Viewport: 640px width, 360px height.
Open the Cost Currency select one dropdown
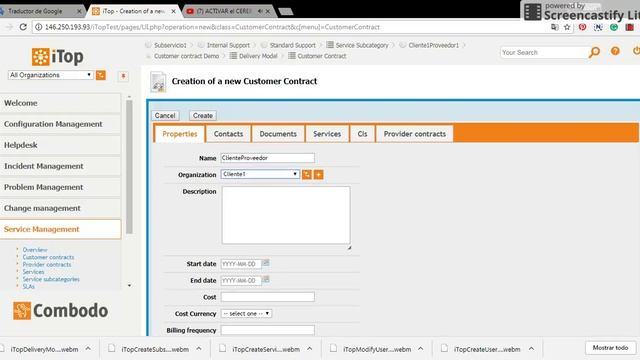coord(247,313)
